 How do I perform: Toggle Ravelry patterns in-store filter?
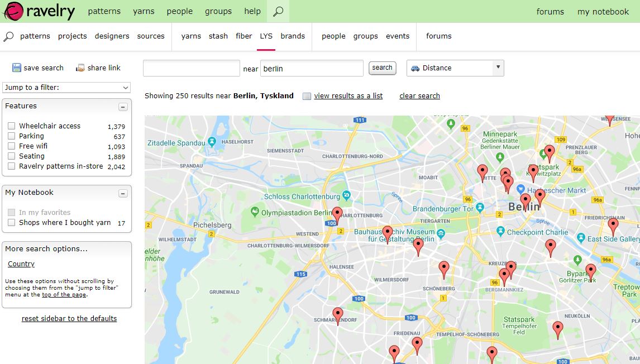pyautogui.click(x=11, y=166)
